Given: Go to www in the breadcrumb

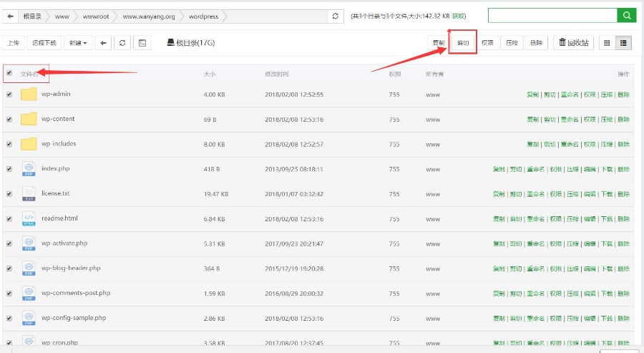Looking at the screenshot, I should (62, 16).
